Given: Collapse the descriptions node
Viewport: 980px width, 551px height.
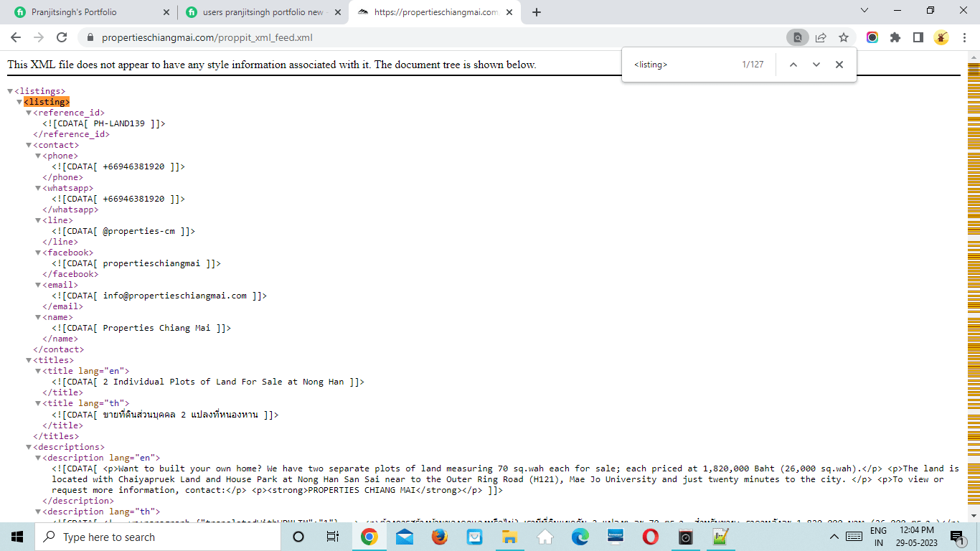Looking at the screenshot, I should 29,447.
